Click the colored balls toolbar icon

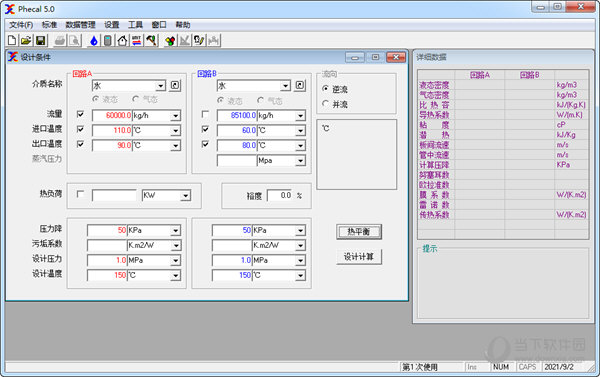click(170, 40)
